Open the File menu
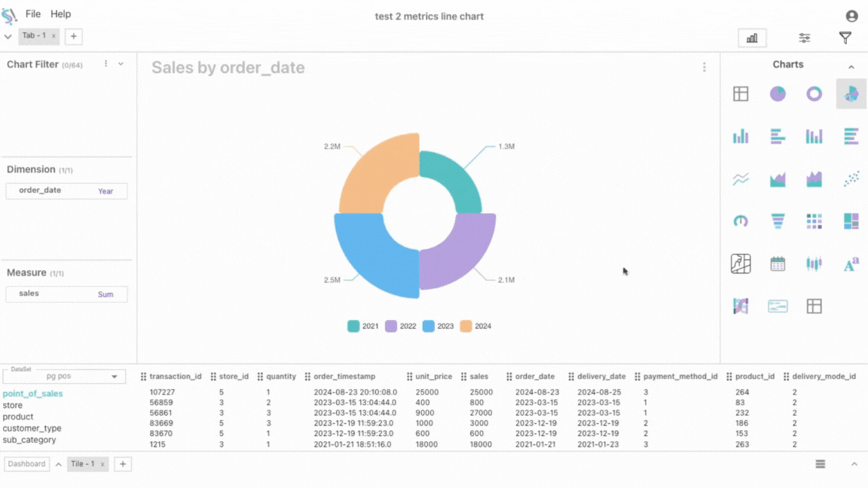Viewport: 868px width, 488px height. tap(33, 14)
